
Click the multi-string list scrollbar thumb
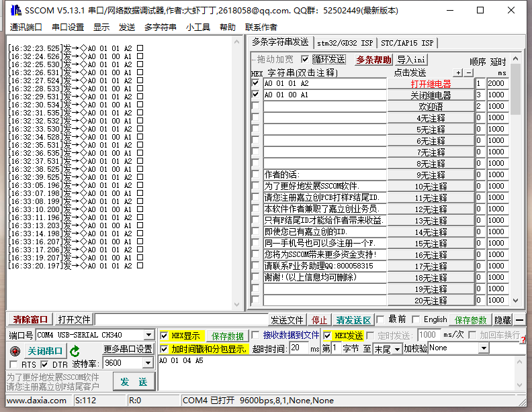515,89
